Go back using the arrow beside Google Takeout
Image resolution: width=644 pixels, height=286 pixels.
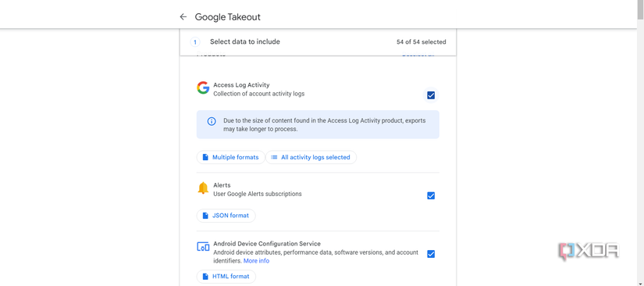tap(183, 17)
